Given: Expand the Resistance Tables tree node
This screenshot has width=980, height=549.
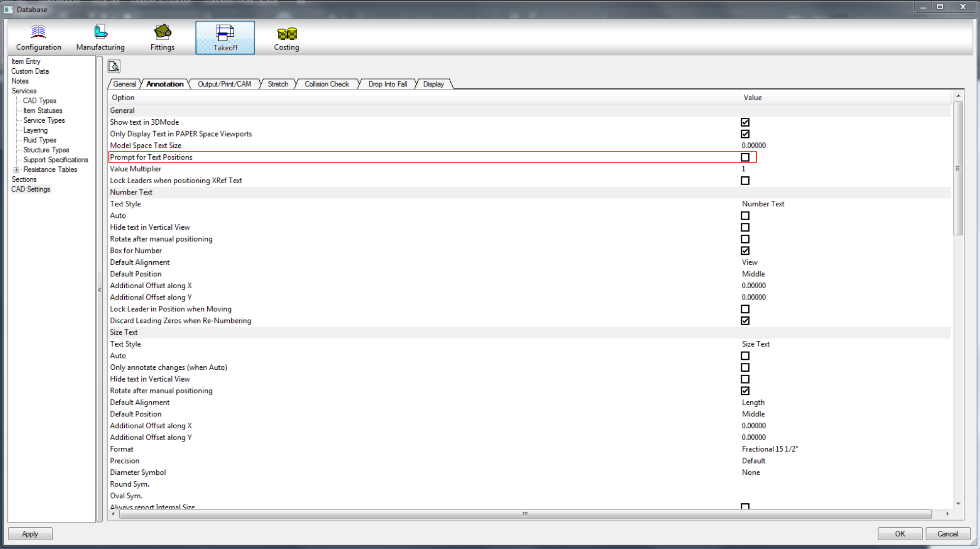Looking at the screenshot, I should 16,170.
